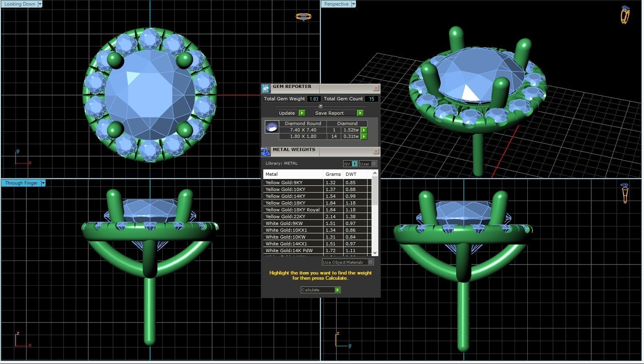This screenshot has width=644, height=364.
Task: Select Yellow Gold:14KY row
Action: 317,196
